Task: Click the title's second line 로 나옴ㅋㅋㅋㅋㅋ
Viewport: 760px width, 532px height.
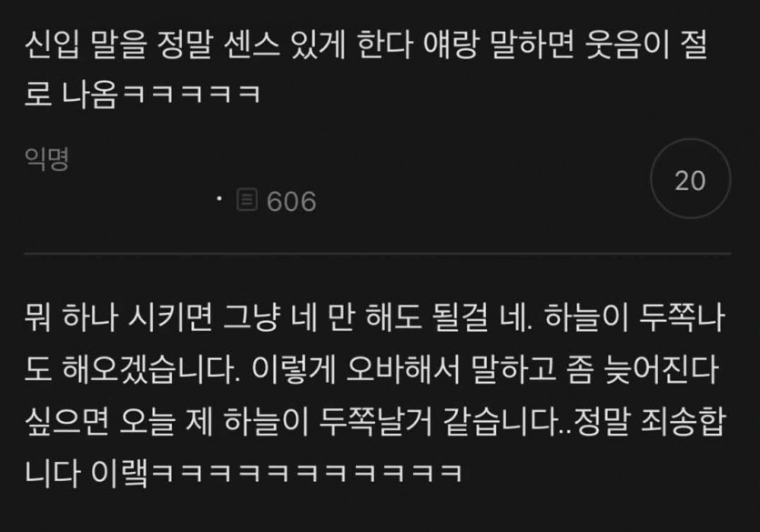Action: pos(143,94)
